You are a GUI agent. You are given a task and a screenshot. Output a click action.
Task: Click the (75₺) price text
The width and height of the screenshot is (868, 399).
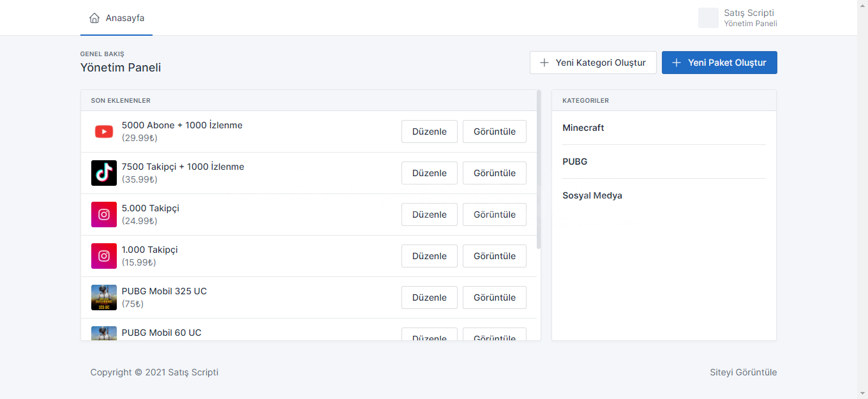133,304
